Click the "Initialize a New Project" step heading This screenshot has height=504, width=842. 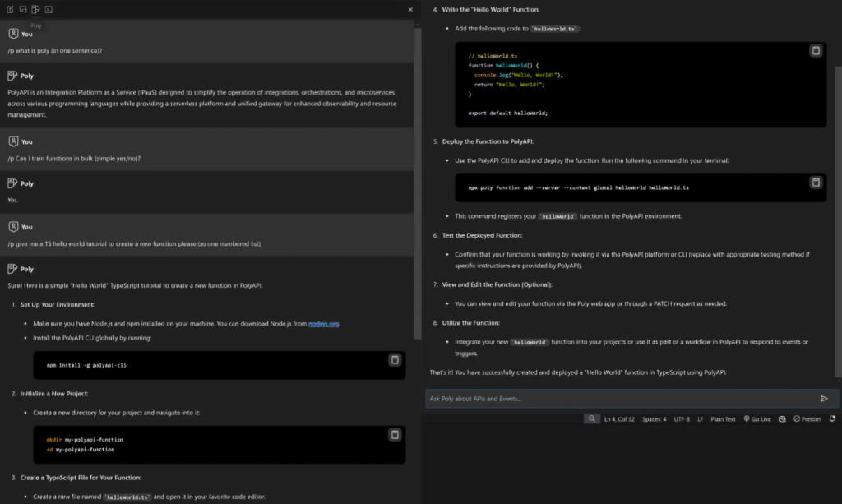point(54,394)
